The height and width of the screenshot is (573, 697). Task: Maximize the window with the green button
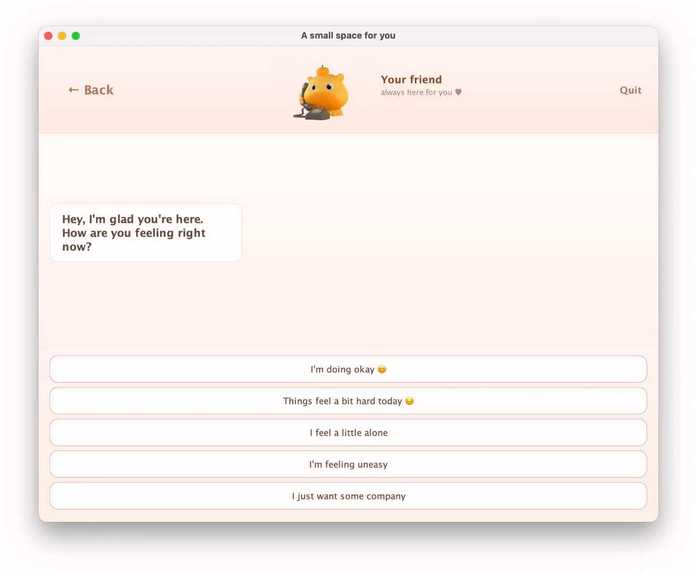(x=76, y=36)
